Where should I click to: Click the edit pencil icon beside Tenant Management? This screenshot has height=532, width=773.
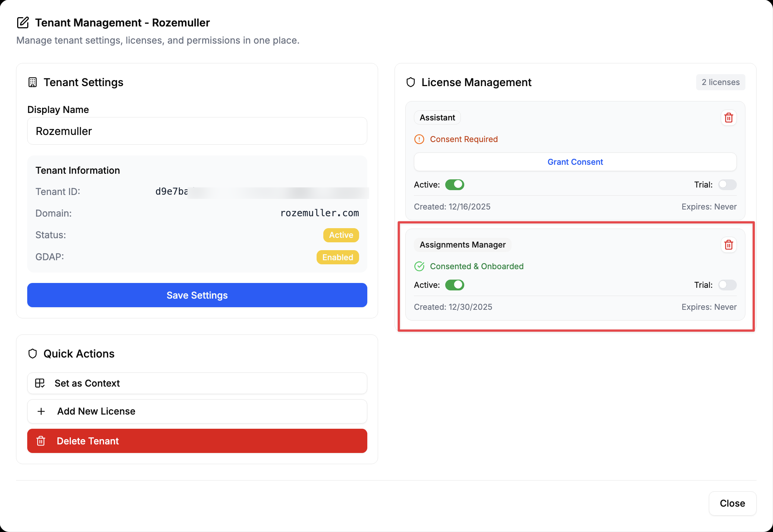pos(23,22)
